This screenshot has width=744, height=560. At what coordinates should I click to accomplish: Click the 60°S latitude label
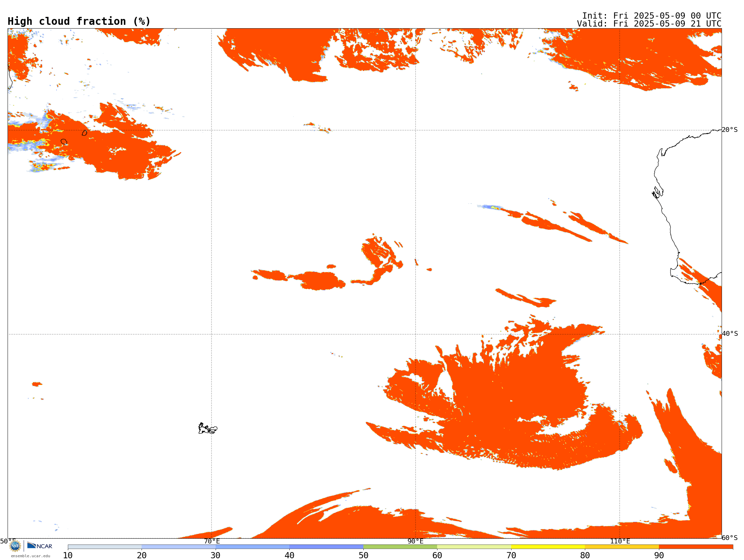730,538
